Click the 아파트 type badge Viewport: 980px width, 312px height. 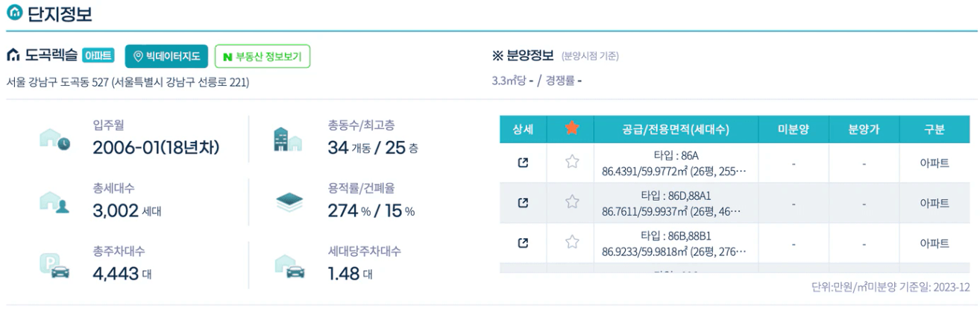[x=98, y=55]
